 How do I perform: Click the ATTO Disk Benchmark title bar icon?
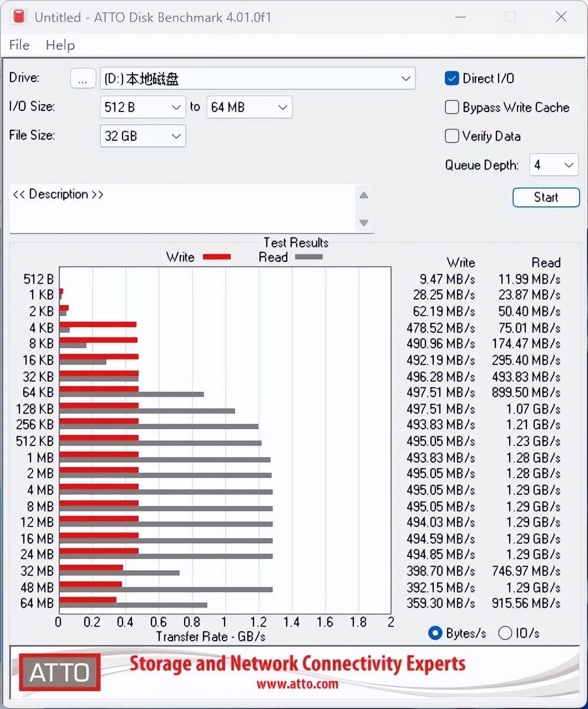click(18, 17)
